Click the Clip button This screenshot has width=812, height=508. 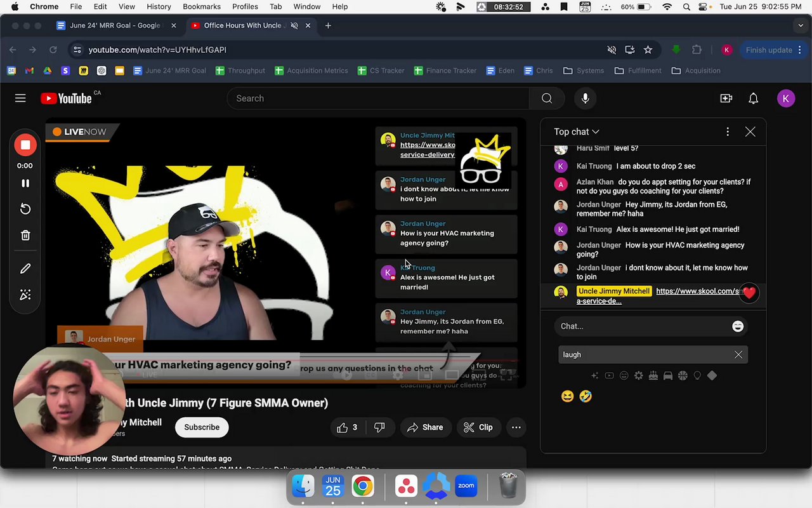pyautogui.click(x=478, y=427)
